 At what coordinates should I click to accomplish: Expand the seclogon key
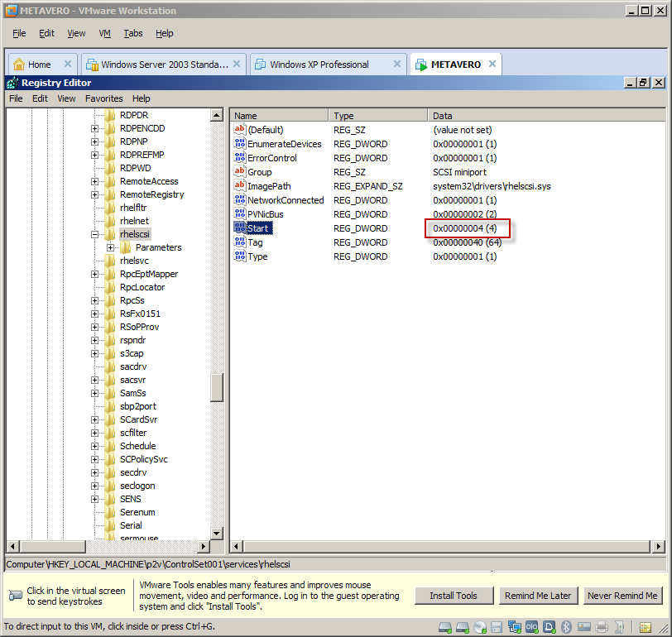(94, 486)
